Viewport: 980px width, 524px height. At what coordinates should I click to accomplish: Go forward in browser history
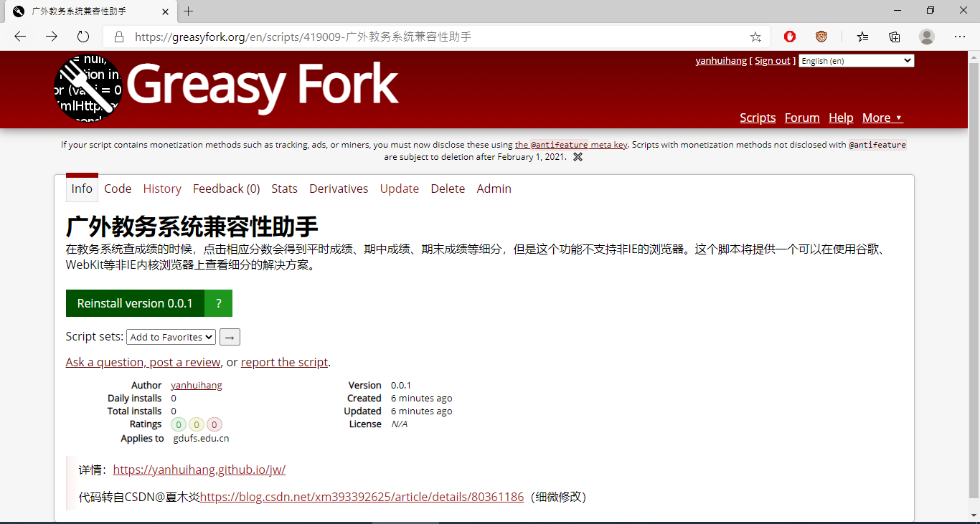pos(52,37)
